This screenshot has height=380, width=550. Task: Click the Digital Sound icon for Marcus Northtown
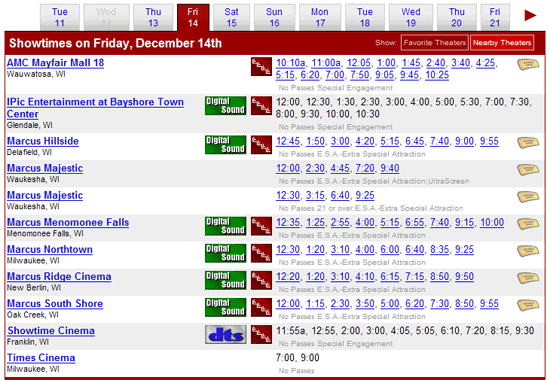(226, 253)
